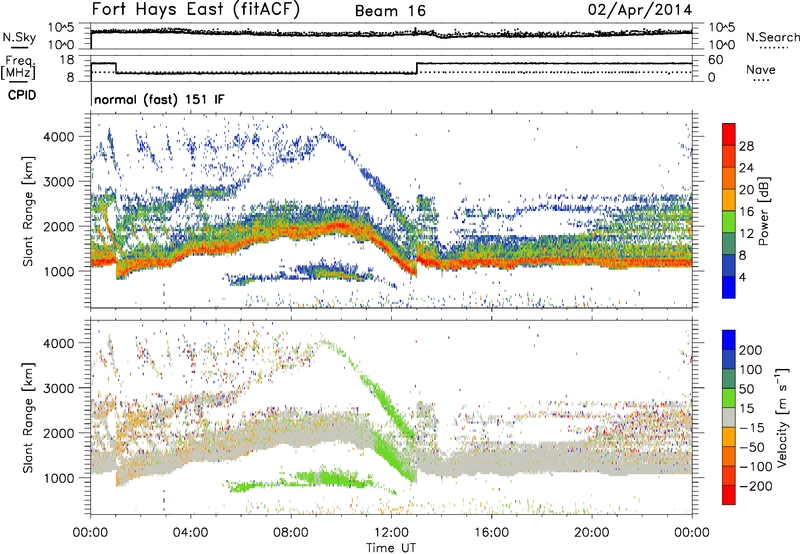
Task: Click '4000' on the power panel range axis
Action: click(x=58, y=137)
